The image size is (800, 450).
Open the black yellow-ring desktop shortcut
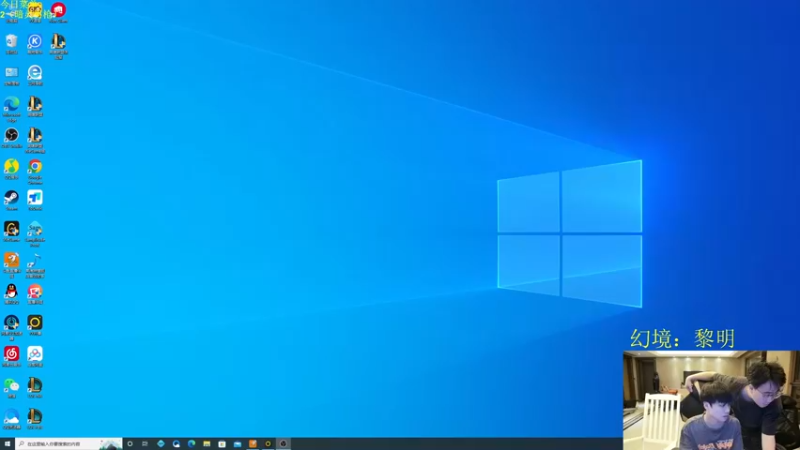coord(35,325)
